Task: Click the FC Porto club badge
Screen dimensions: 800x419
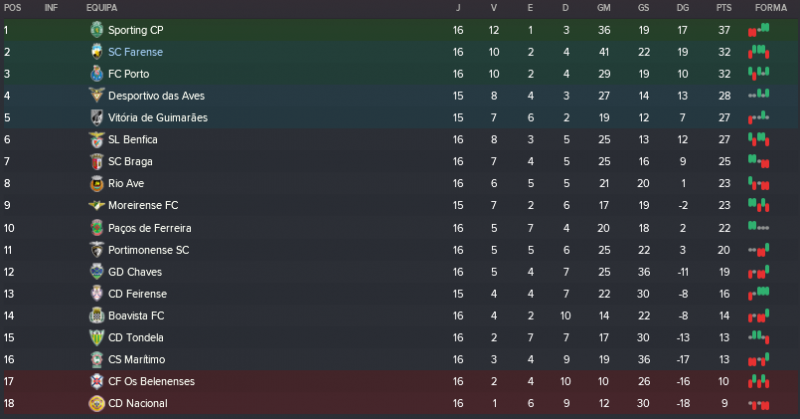Action: (96, 74)
